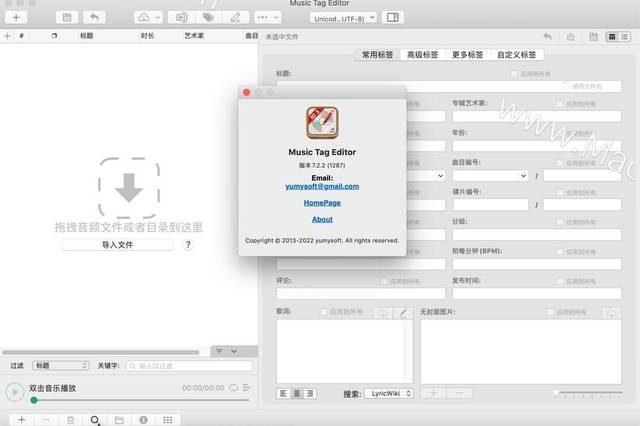Open the playlist icon in player
The image size is (640, 426).
pos(246,388)
